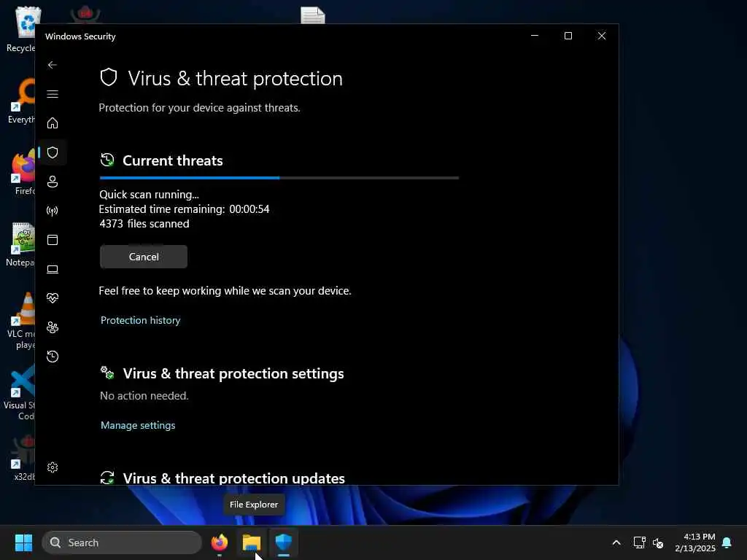The width and height of the screenshot is (747, 560).
Task: Click the quick scan progress bar
Action: click(x=279, y=178)
